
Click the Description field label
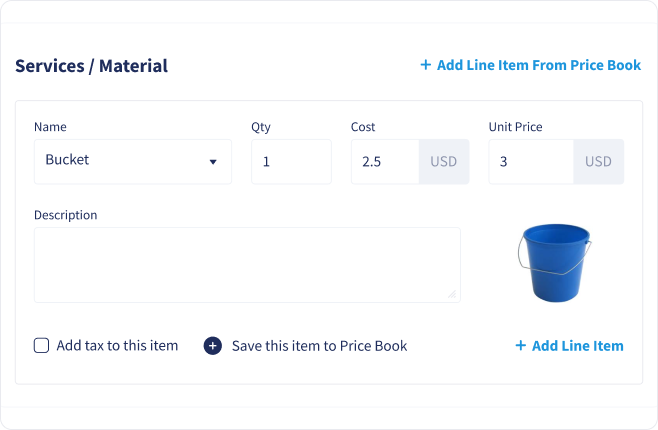coord(65,215)
